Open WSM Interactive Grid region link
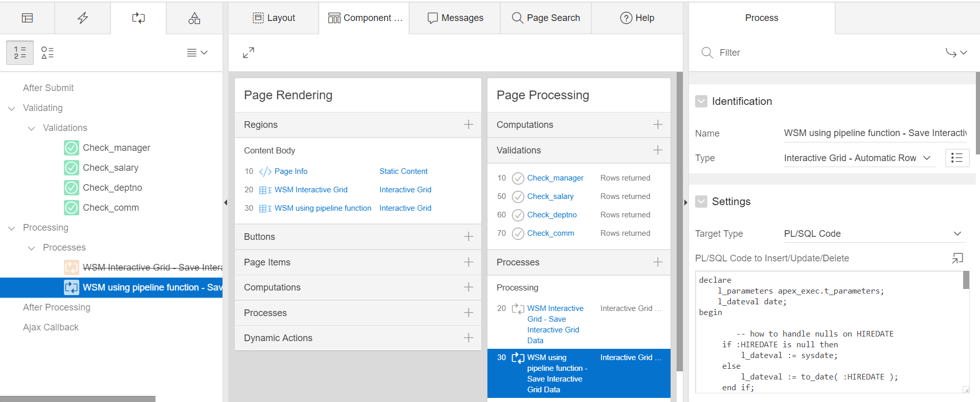 [310, 190]
